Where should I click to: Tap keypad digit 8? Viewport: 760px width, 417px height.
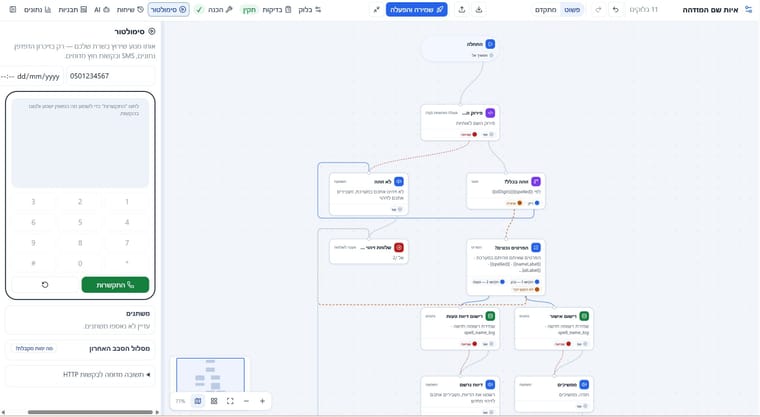pos(80,242)
